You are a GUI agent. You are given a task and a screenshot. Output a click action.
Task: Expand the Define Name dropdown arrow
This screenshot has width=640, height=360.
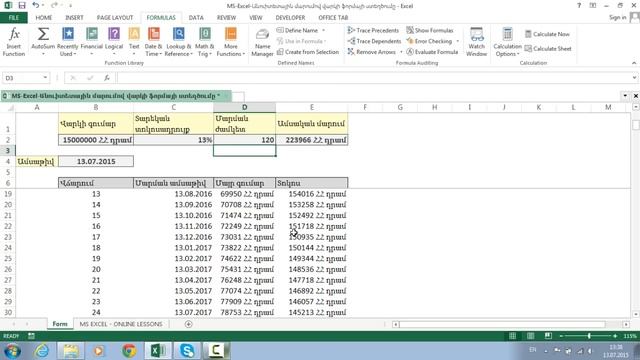[324, 30]
